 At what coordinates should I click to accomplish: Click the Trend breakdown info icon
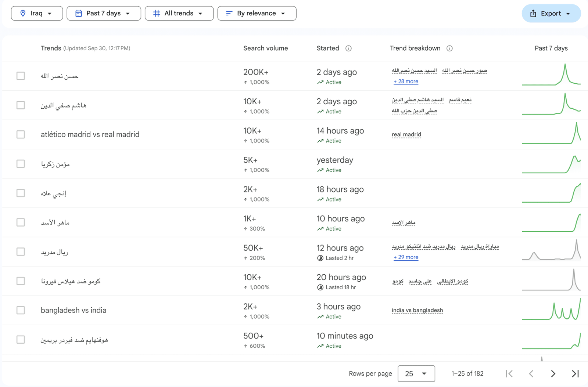point(449,48)
